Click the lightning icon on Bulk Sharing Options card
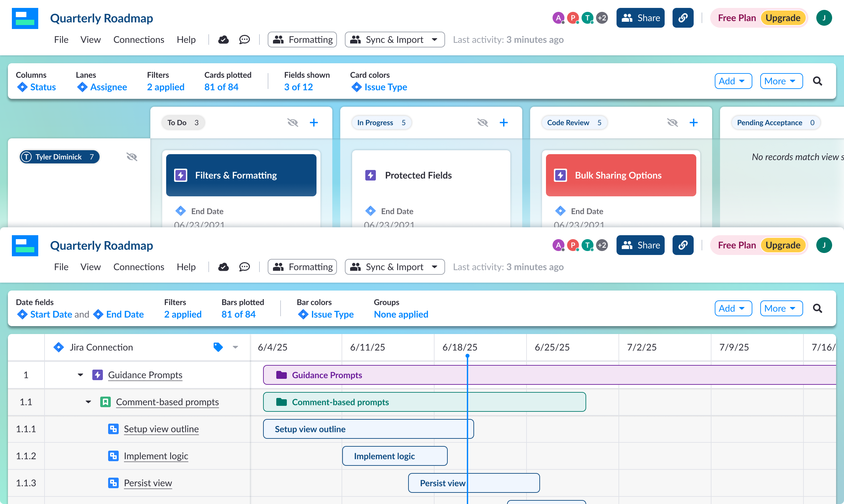Image resolution: width=844 pixels, height=504 pixels. (560, 175)
